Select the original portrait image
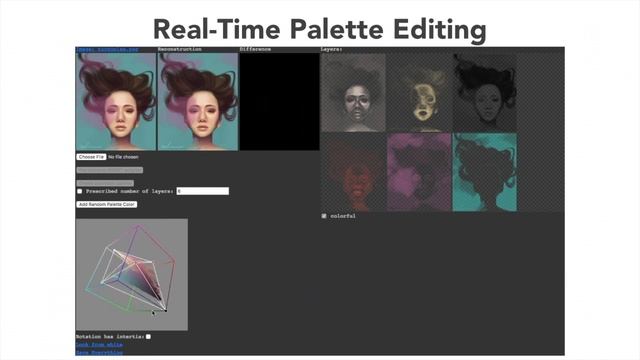This screenshot has height=360, width=640. (x=116, y=102)
